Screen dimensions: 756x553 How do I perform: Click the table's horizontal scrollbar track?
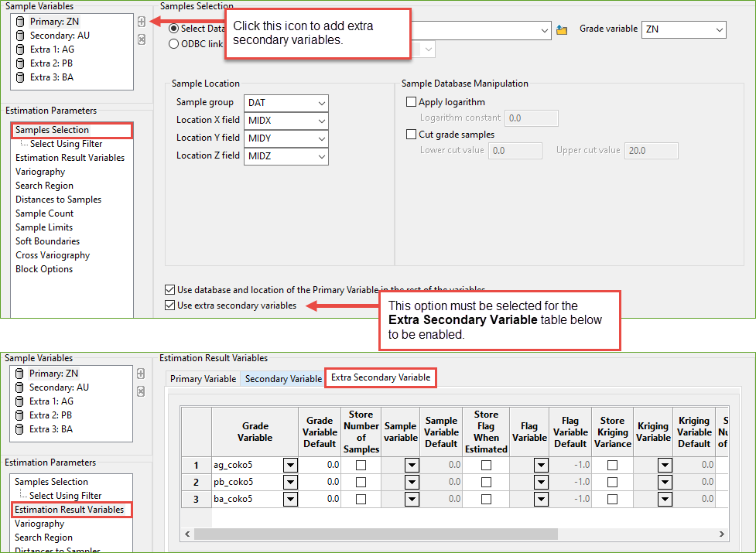click(x=455, y=534)
